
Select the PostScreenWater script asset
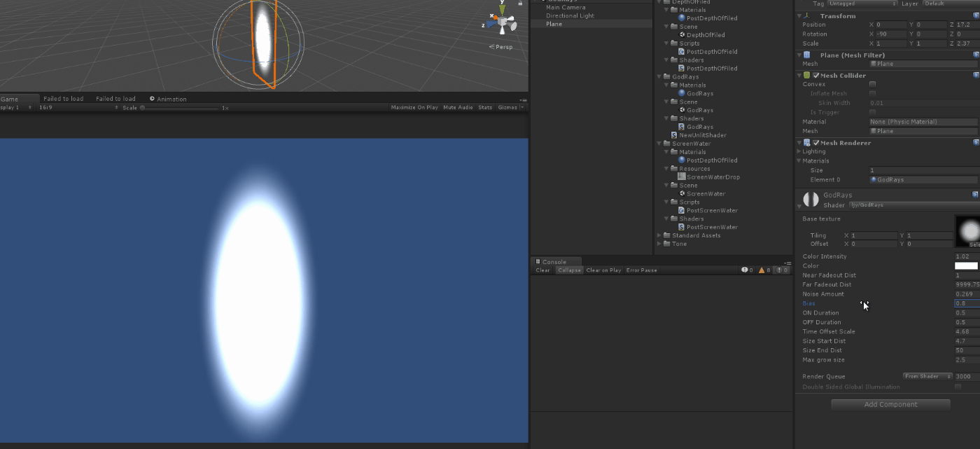coord(708,211)
